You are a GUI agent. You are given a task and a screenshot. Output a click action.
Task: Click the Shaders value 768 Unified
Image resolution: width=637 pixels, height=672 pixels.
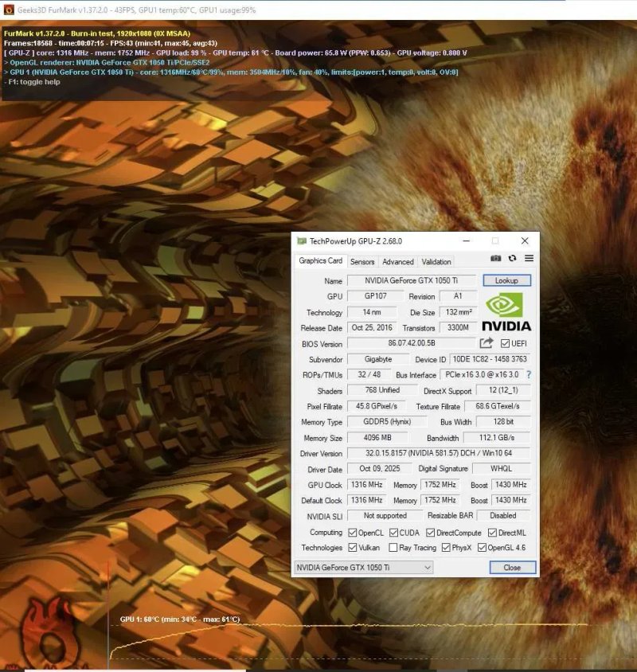[x=382, y=390]
